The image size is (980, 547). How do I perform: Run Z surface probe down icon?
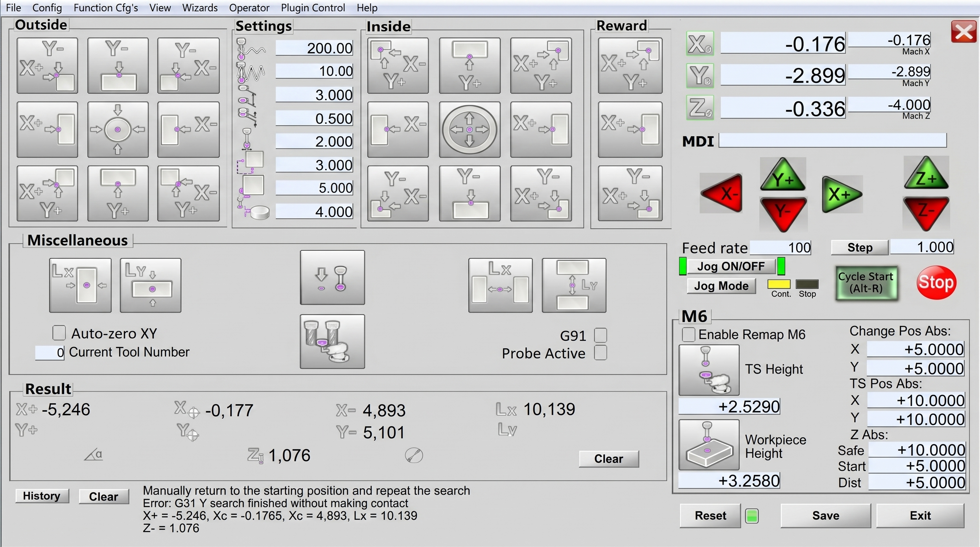coord(332,277)
